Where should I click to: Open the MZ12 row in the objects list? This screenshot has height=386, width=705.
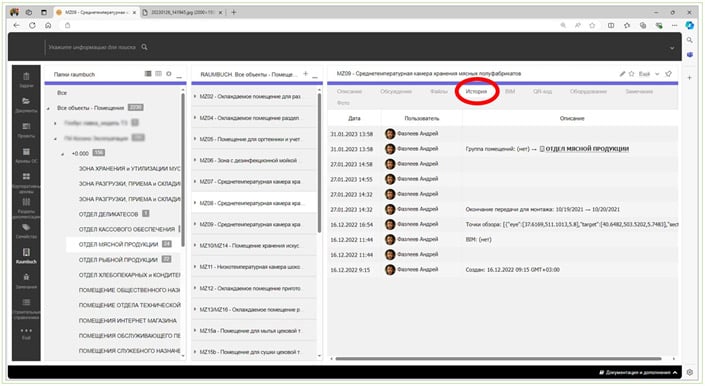tap(254, 288)
